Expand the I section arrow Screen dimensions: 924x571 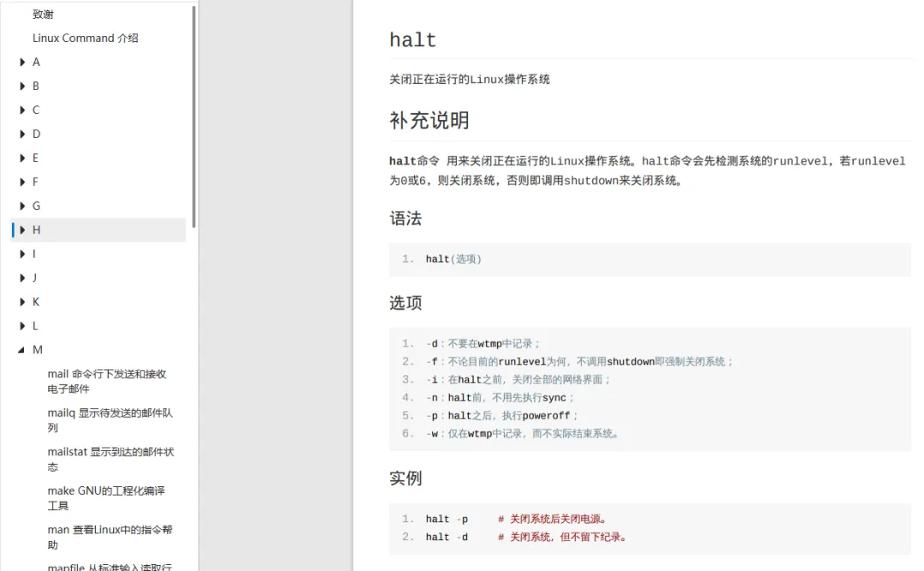point(21,253)
